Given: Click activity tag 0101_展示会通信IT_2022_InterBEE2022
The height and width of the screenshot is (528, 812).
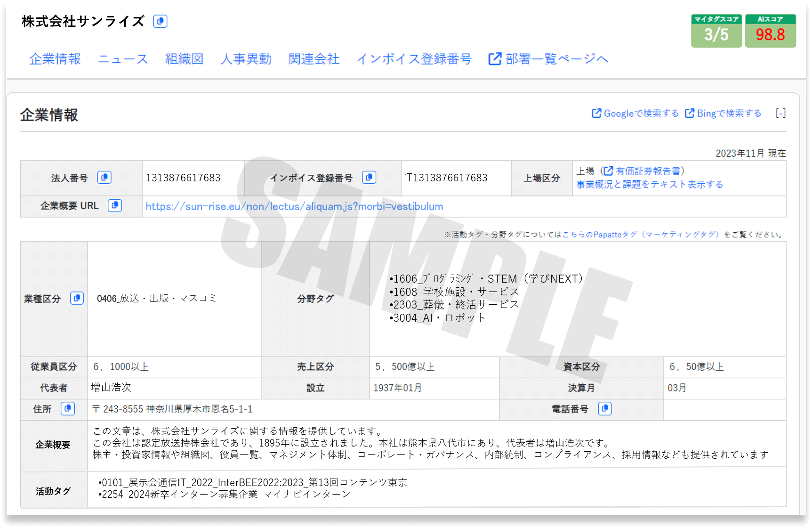Looking at the screenshot, I should click(x=252, y=482).
